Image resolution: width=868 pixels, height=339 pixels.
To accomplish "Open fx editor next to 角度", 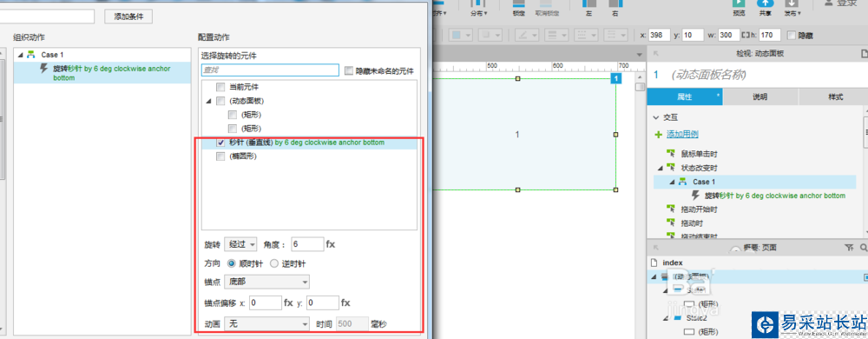I will click(331, 243).
